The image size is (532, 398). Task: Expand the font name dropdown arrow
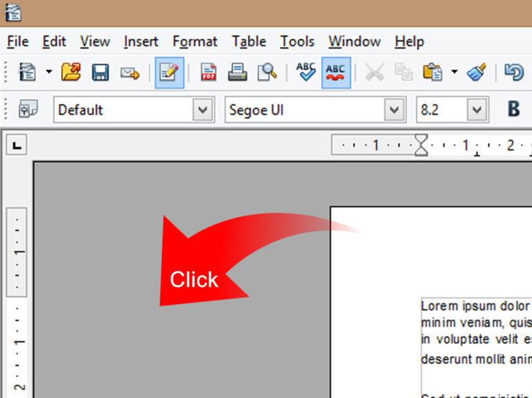point(394,110)
